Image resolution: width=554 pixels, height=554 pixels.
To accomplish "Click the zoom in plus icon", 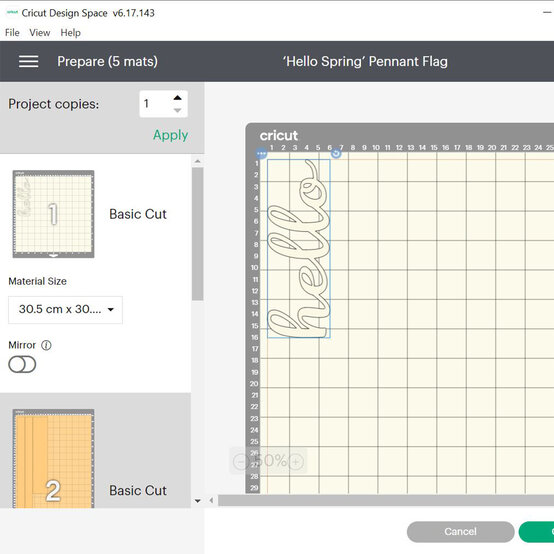I will (x=296, y=461).
